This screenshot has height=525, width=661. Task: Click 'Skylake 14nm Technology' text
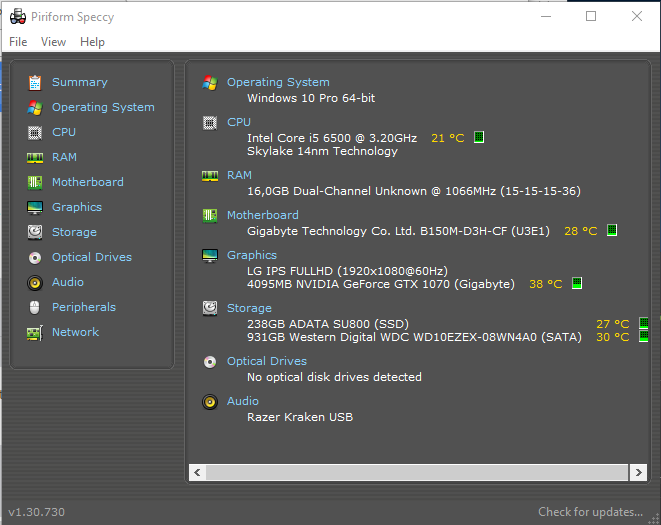click(322, 151)
